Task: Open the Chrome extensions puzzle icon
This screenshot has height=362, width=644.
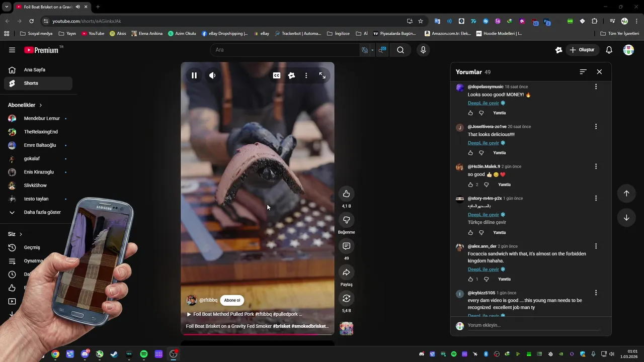Action: coord(594,21)
